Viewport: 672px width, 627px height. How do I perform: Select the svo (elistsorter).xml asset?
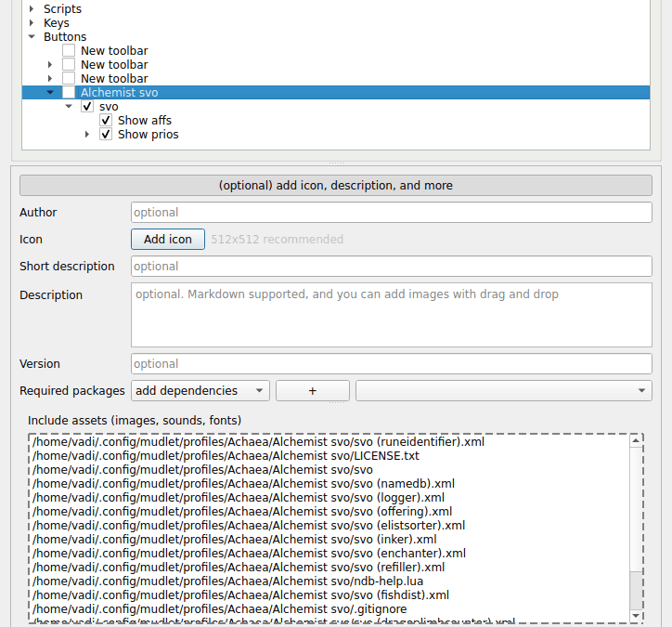249,526
